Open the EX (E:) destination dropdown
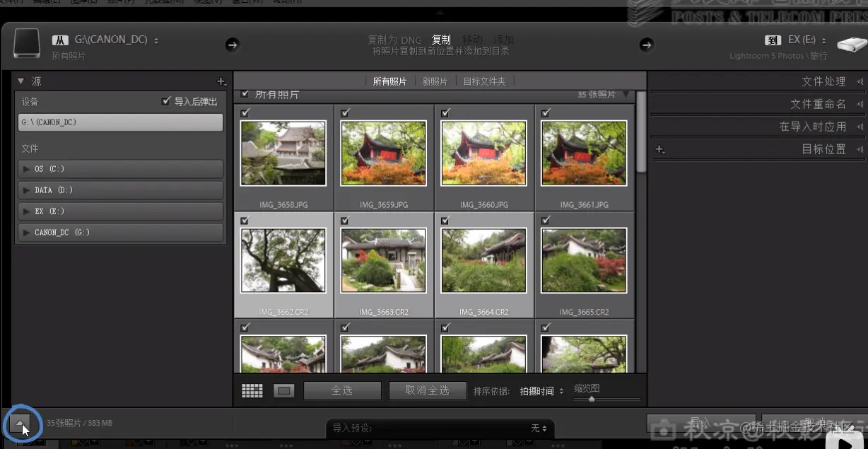The image size is (868, 449). 807,40
